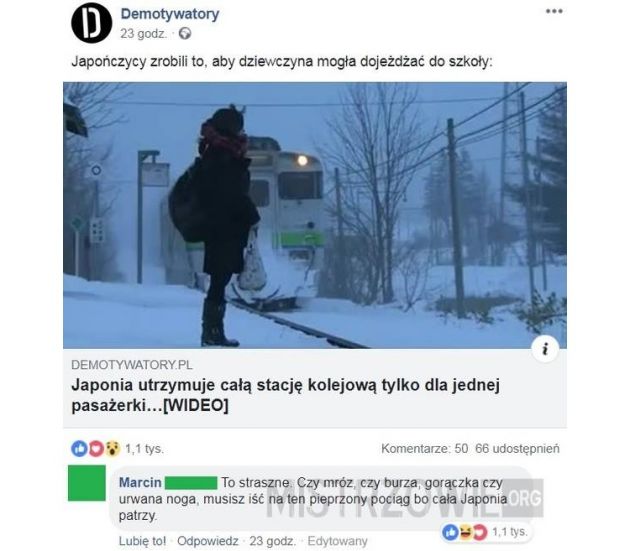Click the public globe privacy icon
This screenshot has width=630, height=551.
tap(185, 33)
